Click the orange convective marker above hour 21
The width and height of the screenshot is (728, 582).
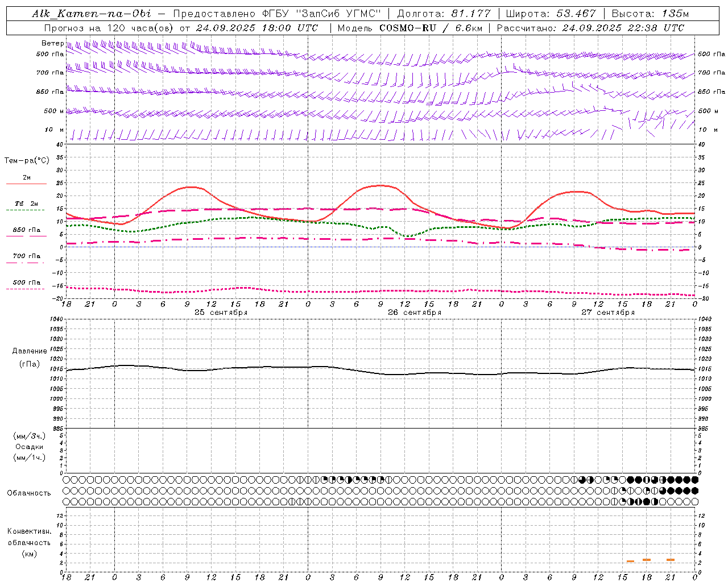671,560
